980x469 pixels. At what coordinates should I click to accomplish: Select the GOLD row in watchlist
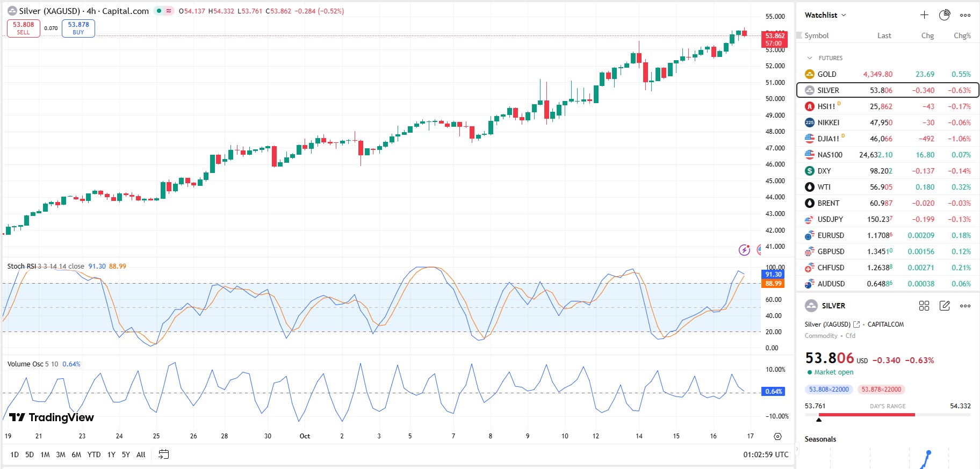888,74
